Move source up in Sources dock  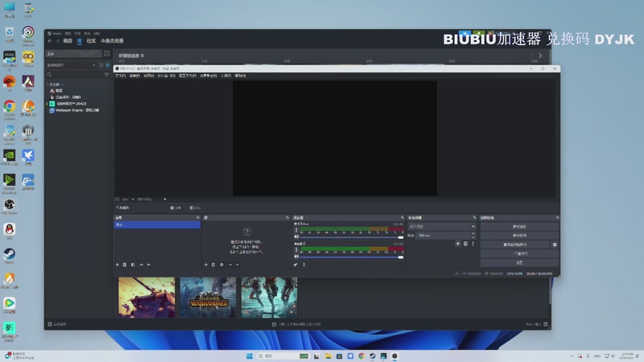pyautogui.click(x=230, y=265)
